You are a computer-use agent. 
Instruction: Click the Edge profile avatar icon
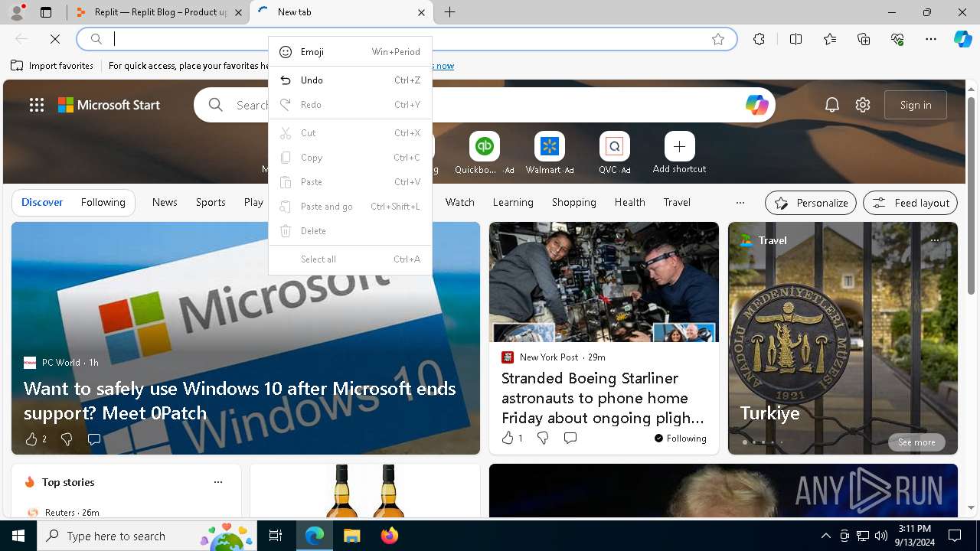tap(17, 12)
